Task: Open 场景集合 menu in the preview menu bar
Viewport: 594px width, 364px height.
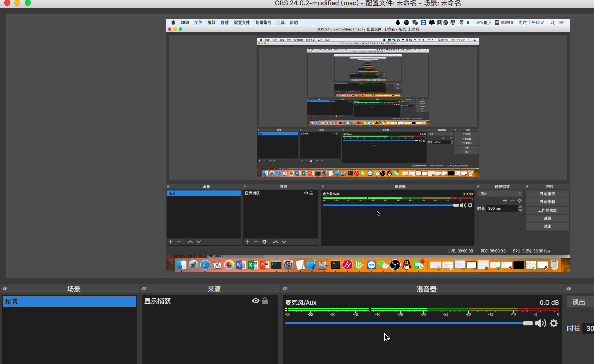Action: coord(263,22)
